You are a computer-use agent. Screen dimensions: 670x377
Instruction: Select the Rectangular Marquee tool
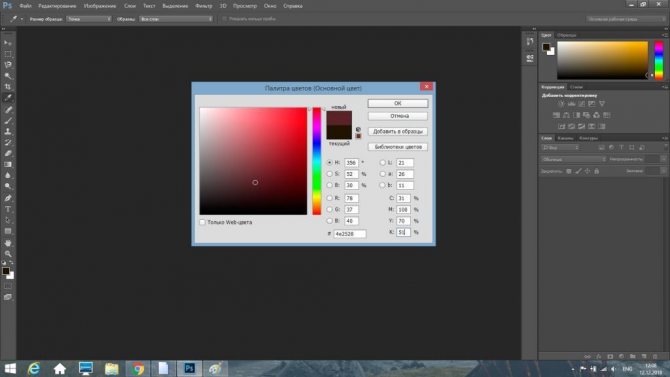pos(8,54)
